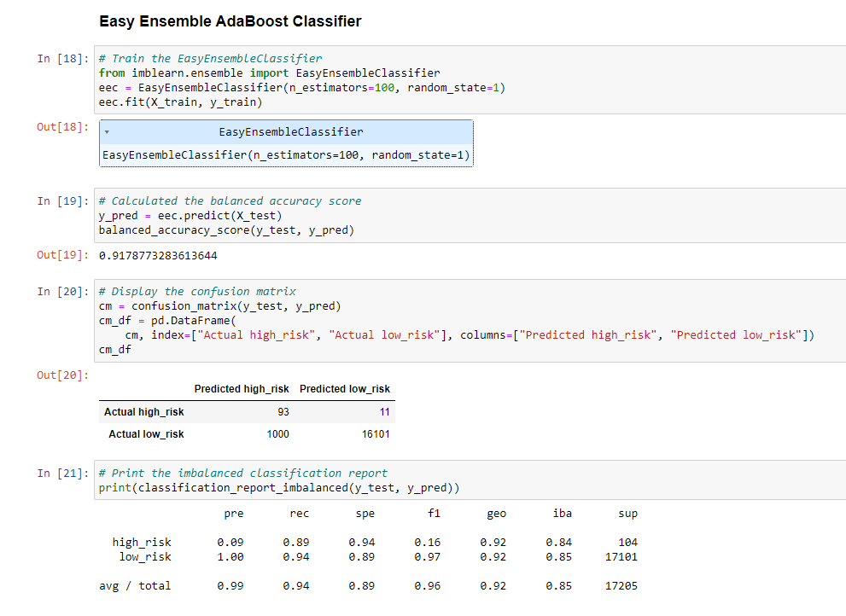Select the high_risk f1 value 0.16
The image size is (846, 616).
coord(428,542)
